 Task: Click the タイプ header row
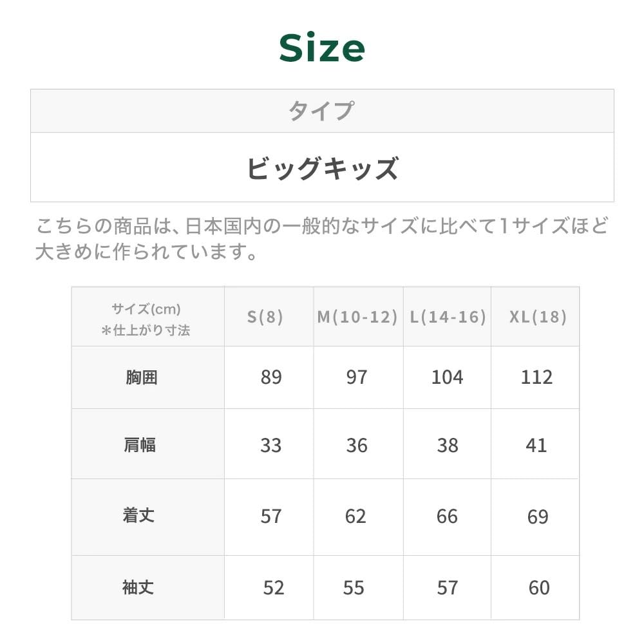pos(321,111)
